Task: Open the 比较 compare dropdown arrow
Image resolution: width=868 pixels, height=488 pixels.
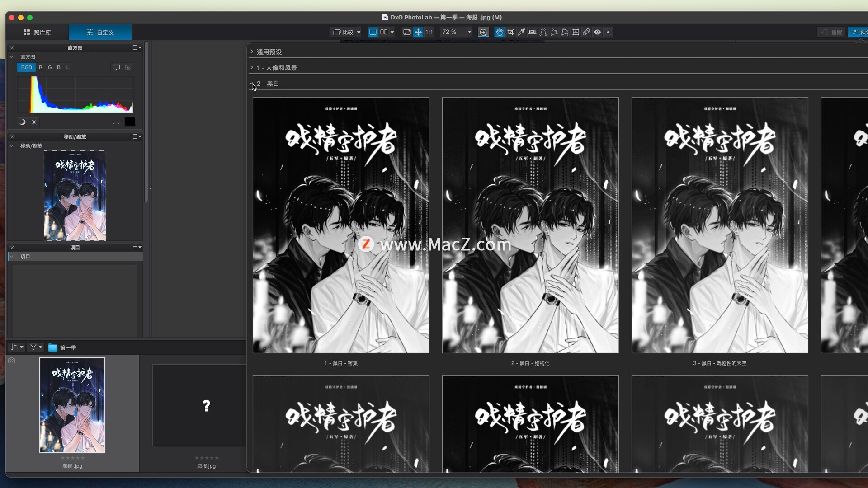Action: [359, 32]
